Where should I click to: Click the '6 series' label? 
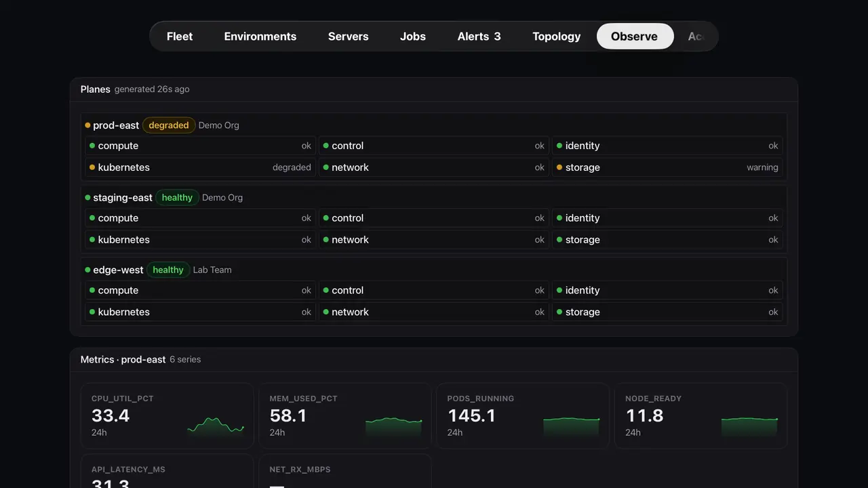185,360
